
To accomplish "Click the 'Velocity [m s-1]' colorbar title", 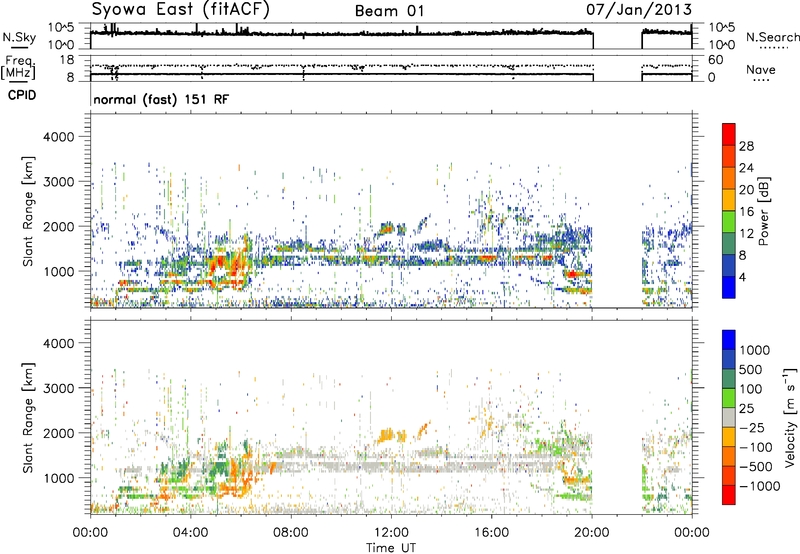I will click(790, 417).
